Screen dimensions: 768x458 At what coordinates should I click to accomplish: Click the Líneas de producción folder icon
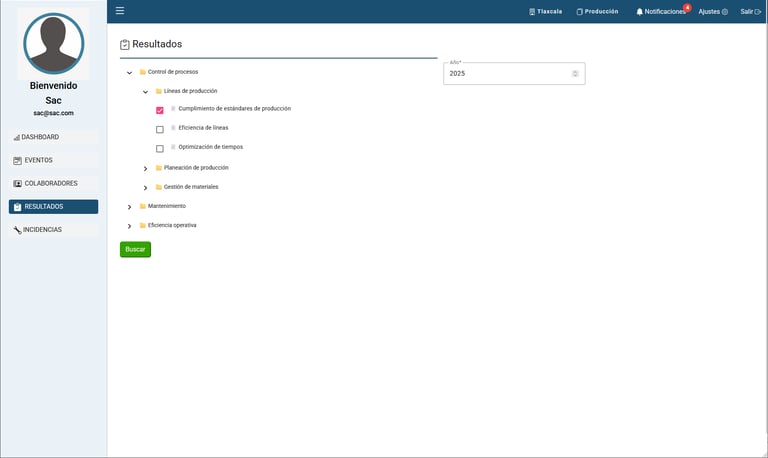coord(159,91)
